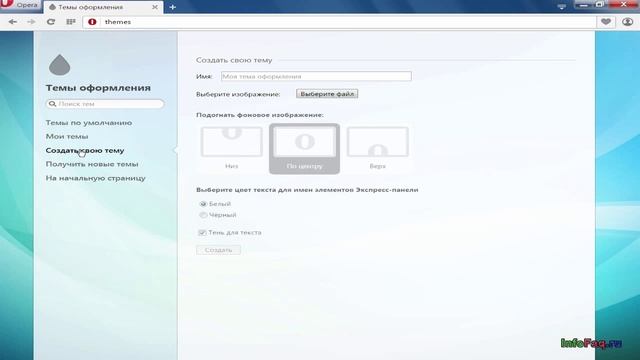Click the themes search field
The width and height of the screenshot is (640, 360).
tap(105, 104)
